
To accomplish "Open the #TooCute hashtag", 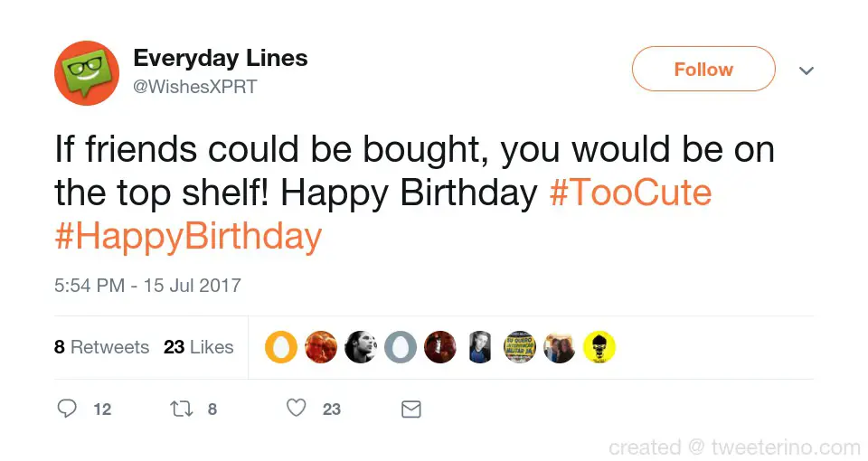I will [x=630, y=193].
